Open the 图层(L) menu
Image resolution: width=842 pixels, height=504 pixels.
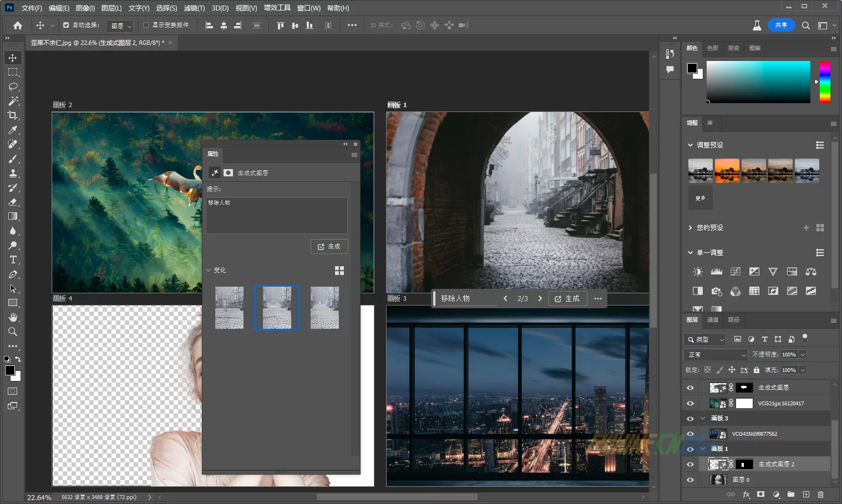tap(111, 8)
